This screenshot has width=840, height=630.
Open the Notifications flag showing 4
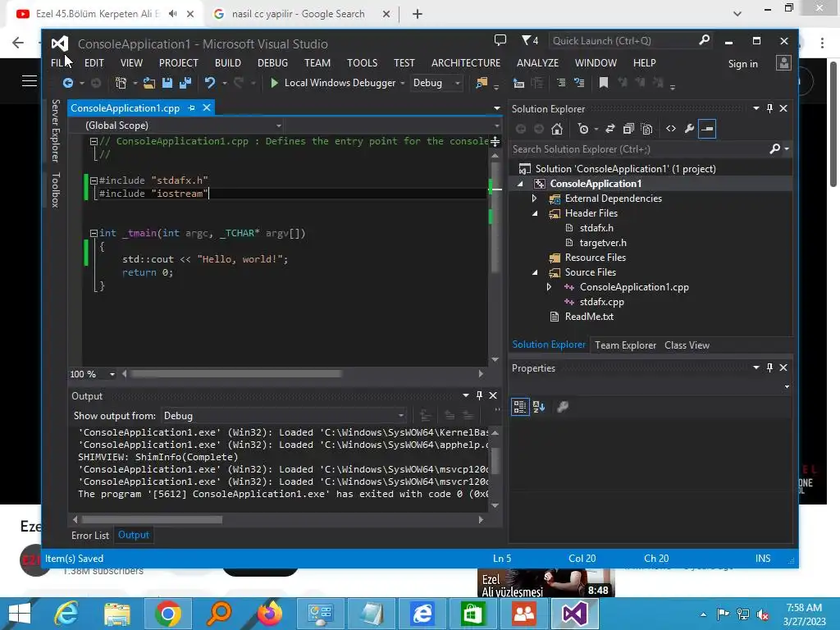click(x=530, y=41)
